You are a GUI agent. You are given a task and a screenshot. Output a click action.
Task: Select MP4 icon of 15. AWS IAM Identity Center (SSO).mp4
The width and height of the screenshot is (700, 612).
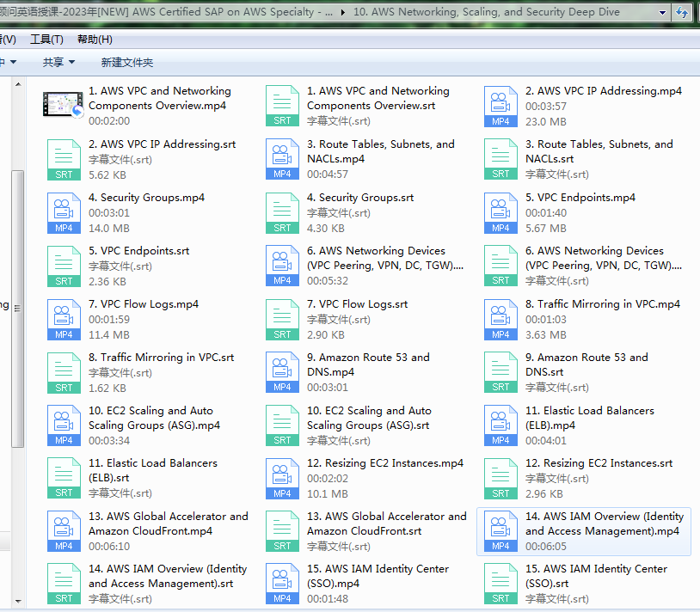pos(282,584)
